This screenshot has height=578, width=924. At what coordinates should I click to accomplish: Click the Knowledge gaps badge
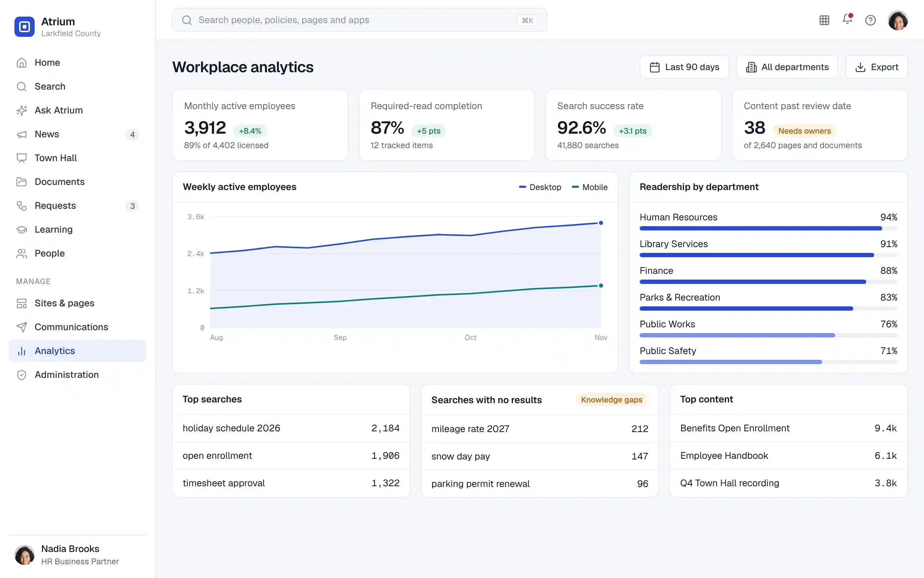tap(612, 400)
